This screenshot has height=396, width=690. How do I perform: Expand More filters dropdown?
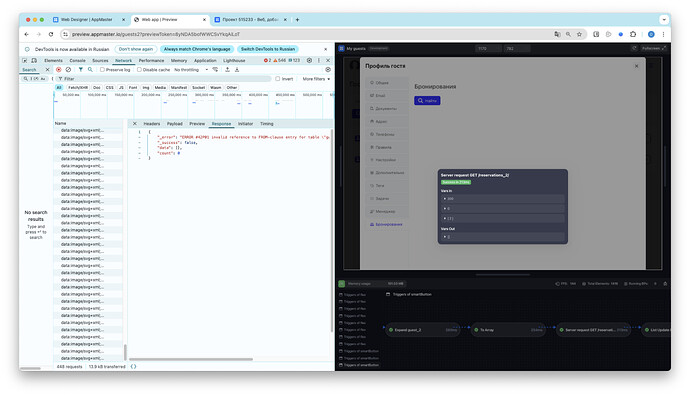pyautogui.click(x=316, y=79)
